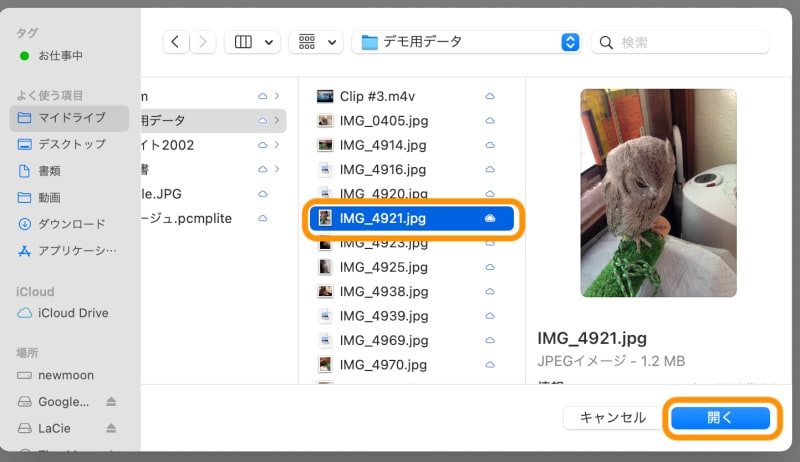Click the grid grouping icon
The image size is (800, 462).
coord(307,42)
